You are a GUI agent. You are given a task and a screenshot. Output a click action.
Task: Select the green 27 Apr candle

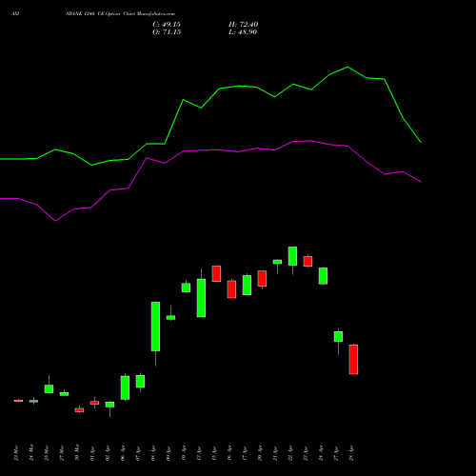tap(338, 336)
